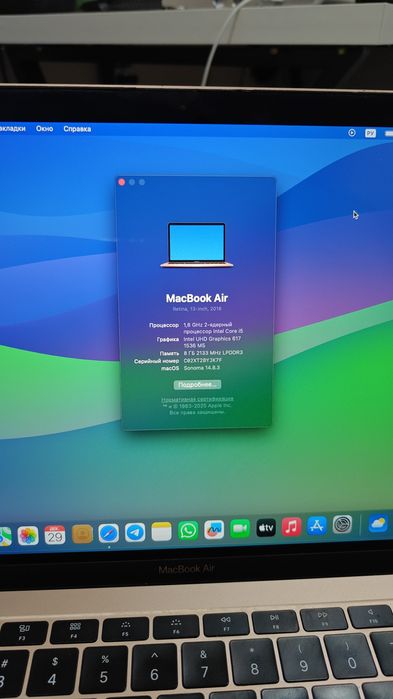Open the Freeform app icon

[214, 530]
